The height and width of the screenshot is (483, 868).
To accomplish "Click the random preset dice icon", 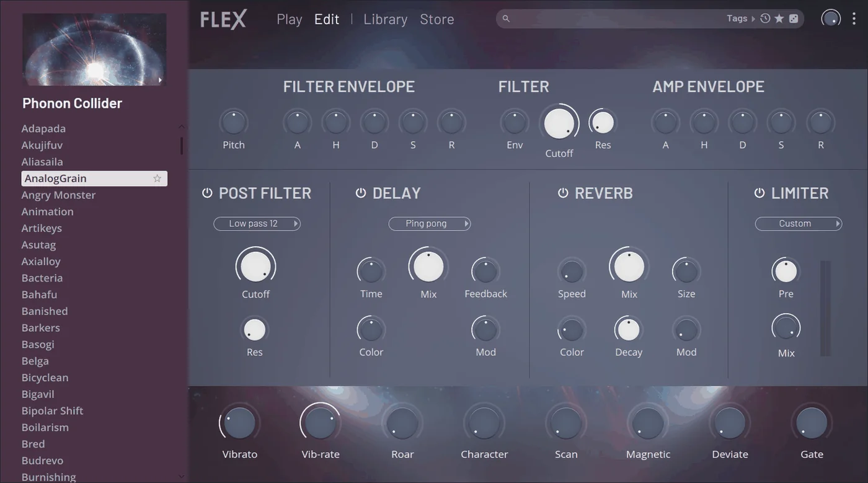I will 794,19.
